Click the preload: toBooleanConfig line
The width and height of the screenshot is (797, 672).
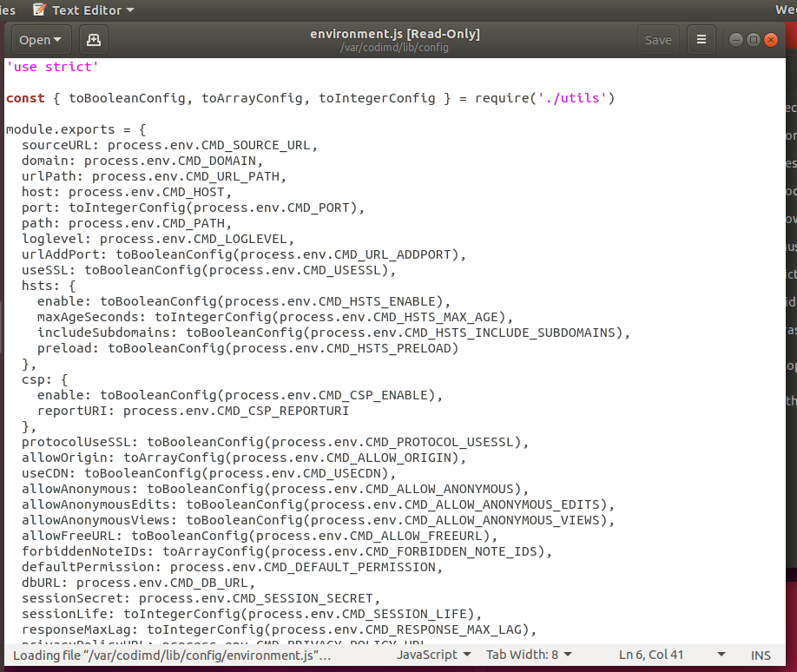point(248,348)
